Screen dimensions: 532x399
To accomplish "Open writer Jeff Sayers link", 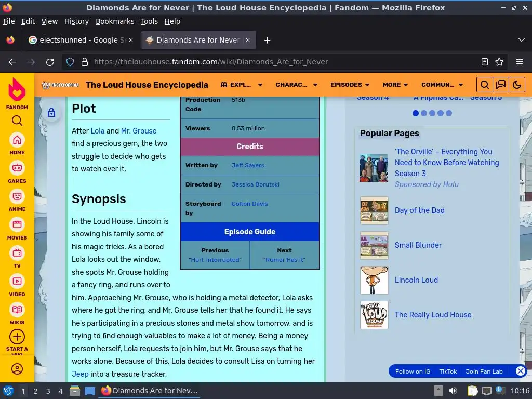I will 248,165.
